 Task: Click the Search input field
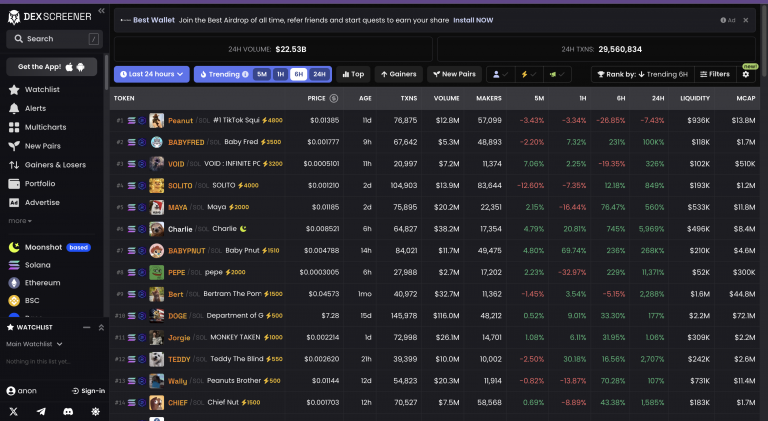click(x=54, y=39)
